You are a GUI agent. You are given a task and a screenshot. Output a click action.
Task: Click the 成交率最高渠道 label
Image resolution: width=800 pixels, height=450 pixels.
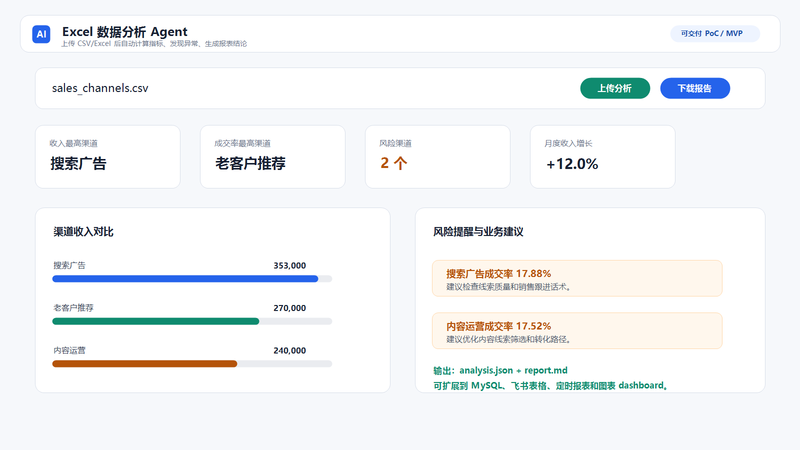(x=242, y=143)
